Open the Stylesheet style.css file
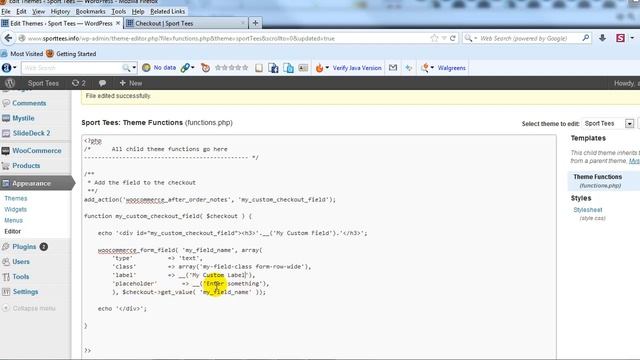This screenshot has width=640, height=360. point(587,210)
